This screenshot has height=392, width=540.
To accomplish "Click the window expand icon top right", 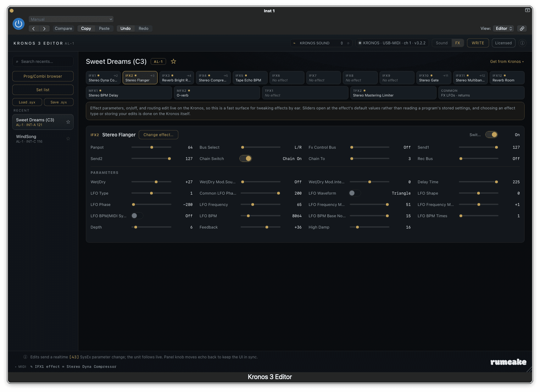I will [527, 10].
